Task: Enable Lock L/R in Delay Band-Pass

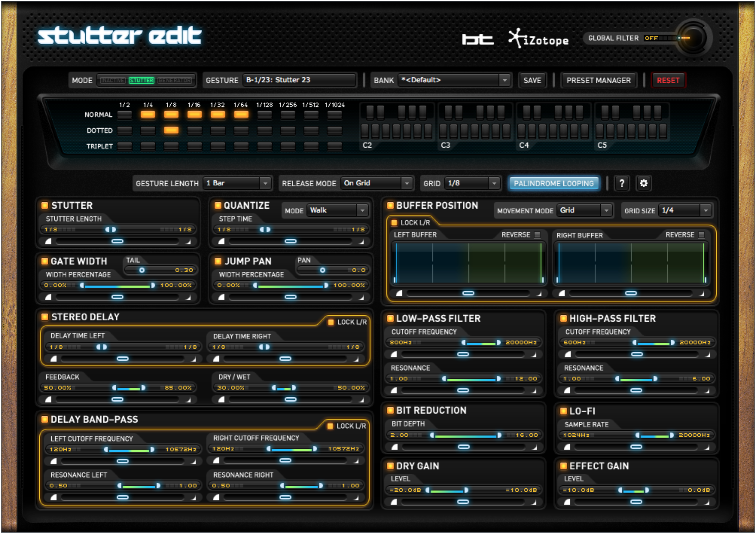Action: pos(330,426)
